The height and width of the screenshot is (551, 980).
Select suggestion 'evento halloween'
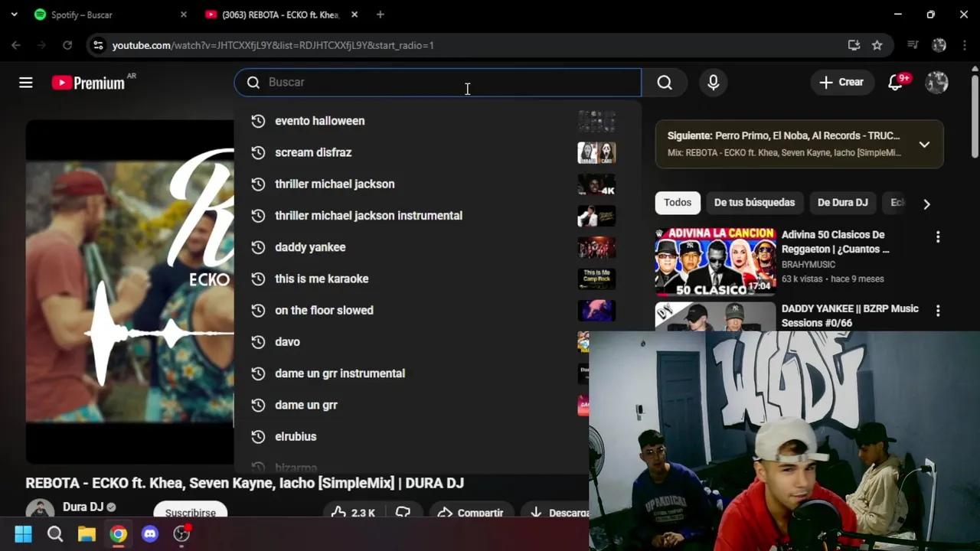[x=436, y=121]
